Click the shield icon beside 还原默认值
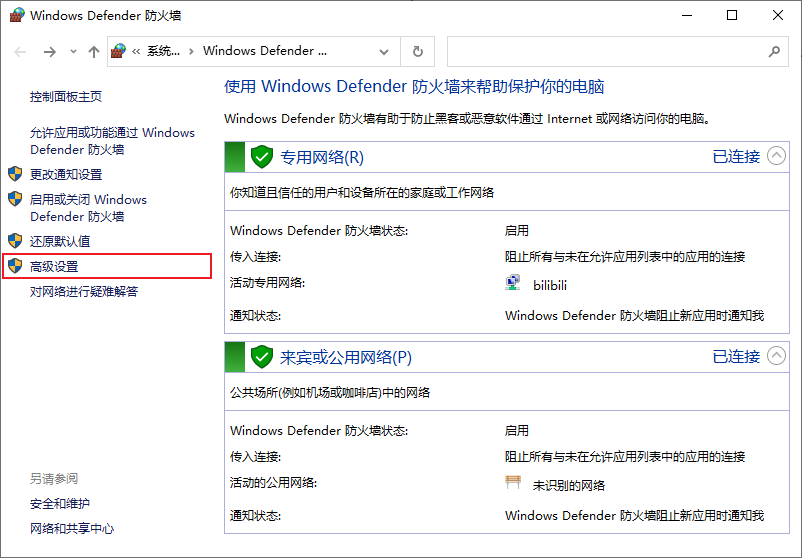Image resolution: width=802 pixels, height=558 pixels. tap(15, 240)
